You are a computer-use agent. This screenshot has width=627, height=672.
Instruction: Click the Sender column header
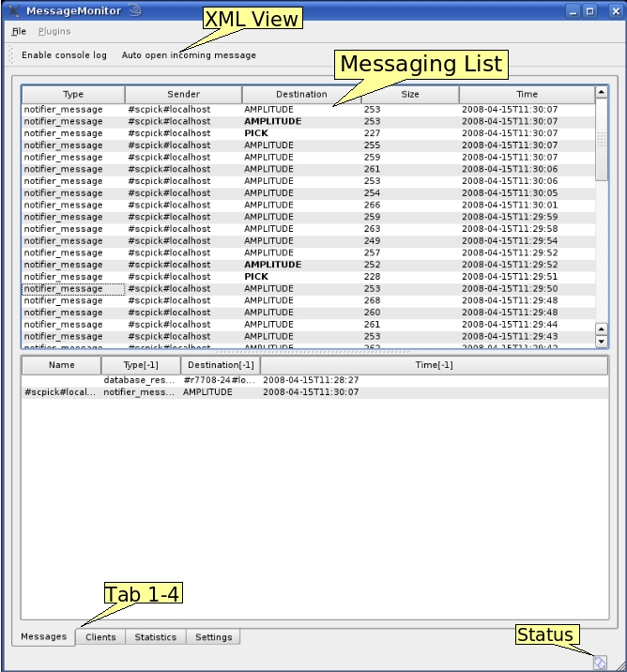pos(183,95)
